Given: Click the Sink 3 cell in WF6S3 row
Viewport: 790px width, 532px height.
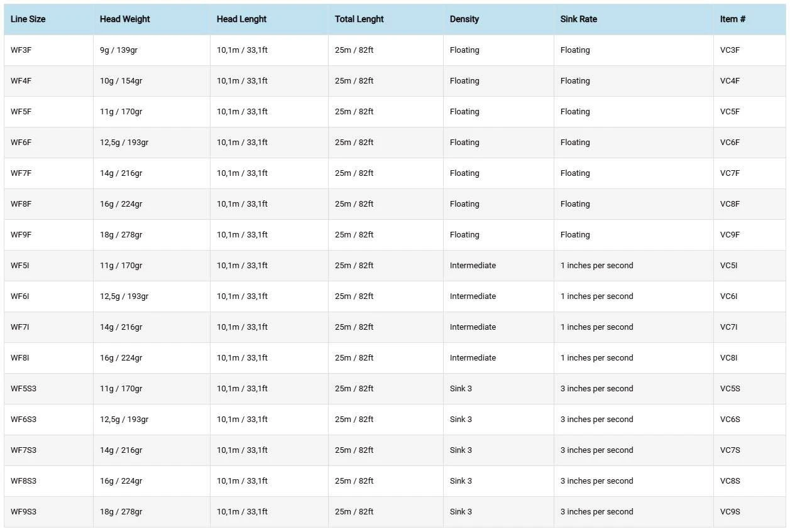Looking at the screenshot, I should click(461, 420).
